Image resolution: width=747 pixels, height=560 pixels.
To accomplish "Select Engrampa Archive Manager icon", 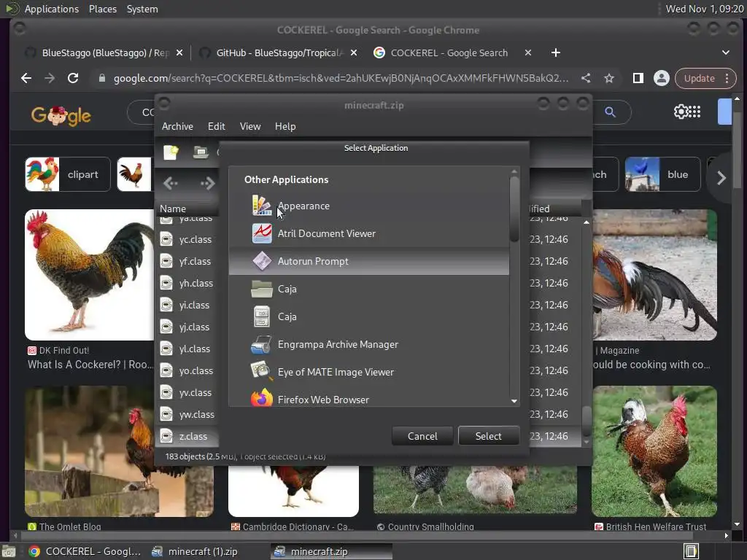I will [262, 344].
